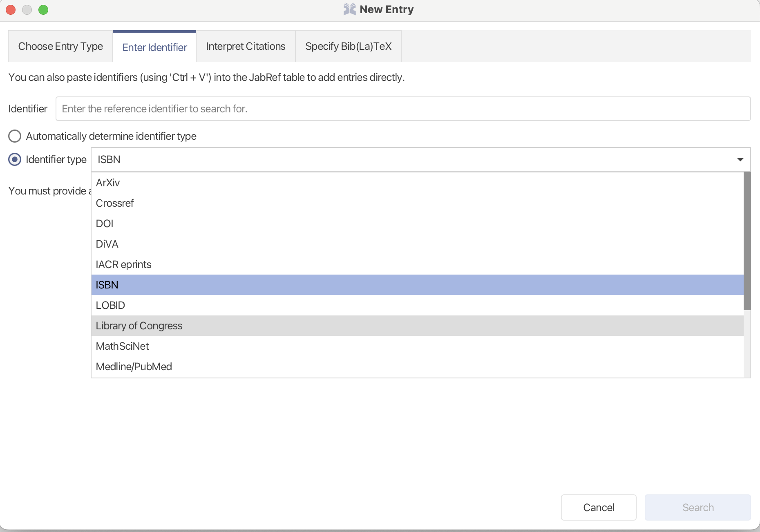760x532 pixels.
Task: Select the Identifier type radio button
Action: point(15,159)
